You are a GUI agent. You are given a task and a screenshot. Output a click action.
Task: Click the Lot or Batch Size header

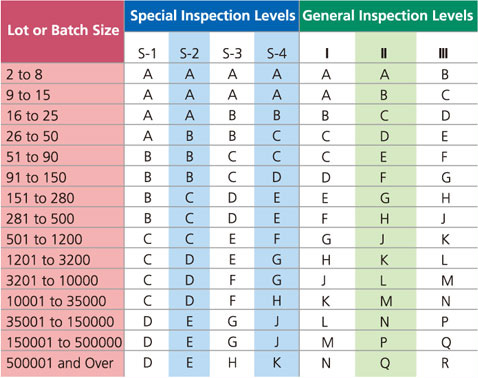pyautogui.click(x=63, y=31)
